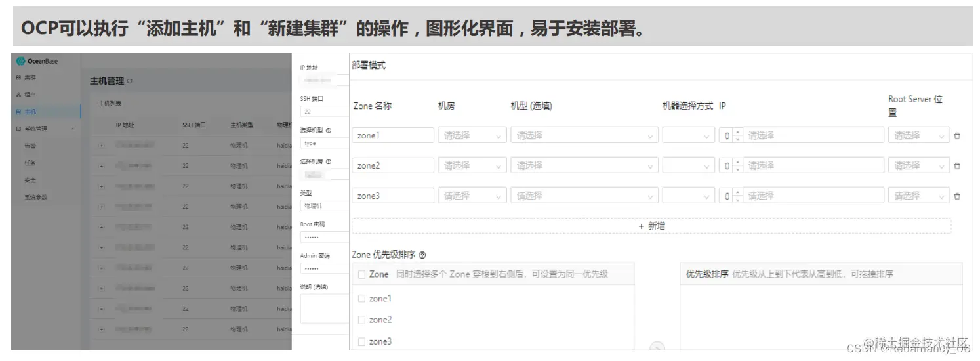This screenshot has height=361, width=980.
Task: Click the 选择机型 type field
Action: coord(325,143)
